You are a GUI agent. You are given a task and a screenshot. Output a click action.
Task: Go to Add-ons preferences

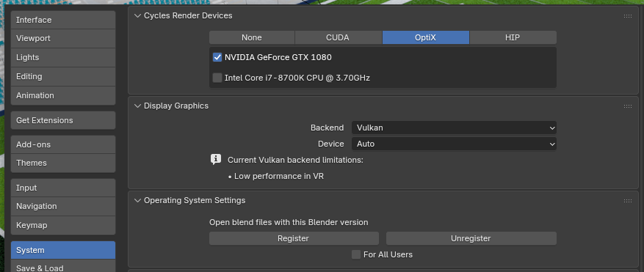point(63,144)
